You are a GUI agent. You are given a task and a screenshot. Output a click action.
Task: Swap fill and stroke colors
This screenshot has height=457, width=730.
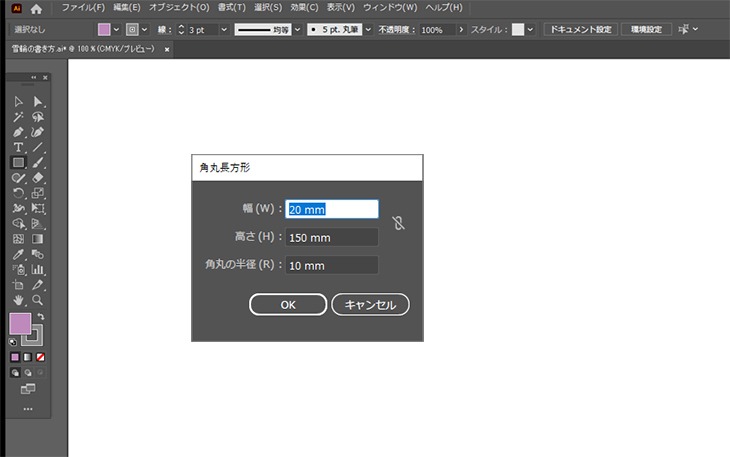point(41,317)
